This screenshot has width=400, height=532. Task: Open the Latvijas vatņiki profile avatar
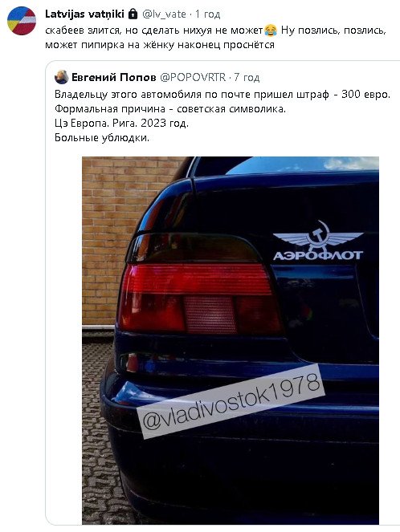[22, 21]
